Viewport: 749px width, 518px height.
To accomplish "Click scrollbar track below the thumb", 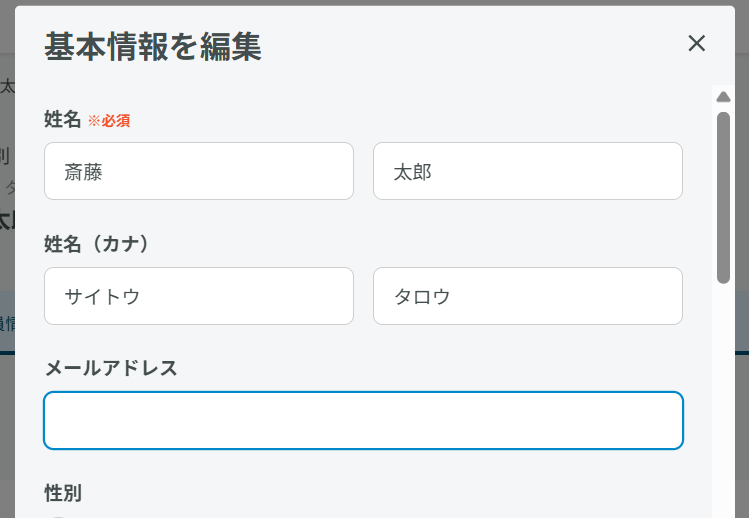I will (x=723, y=400).
